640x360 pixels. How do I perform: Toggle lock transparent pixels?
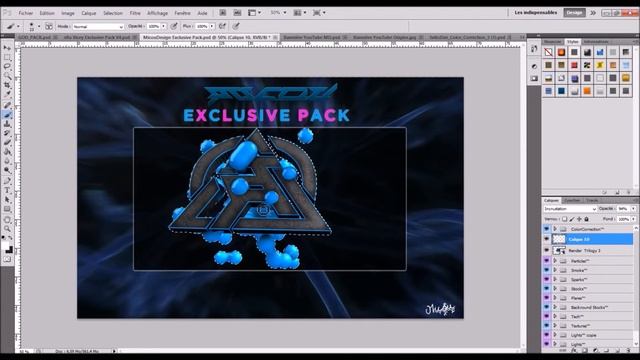[x=564, y=219]
